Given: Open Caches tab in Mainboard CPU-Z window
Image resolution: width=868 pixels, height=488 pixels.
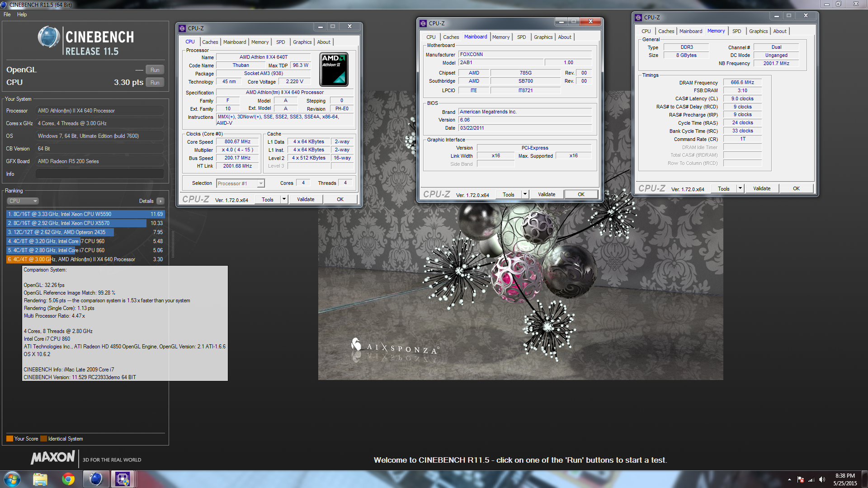Looking at the screenshot, I should click(451, 37).
